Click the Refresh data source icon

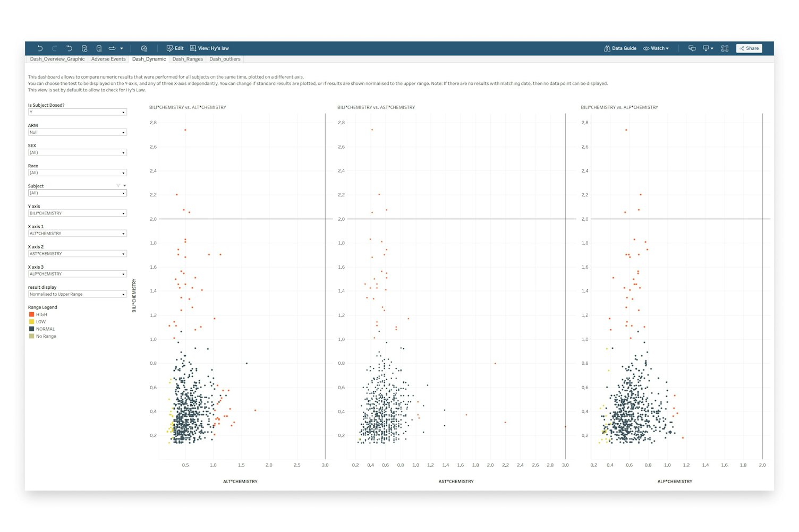click(84, 48)
